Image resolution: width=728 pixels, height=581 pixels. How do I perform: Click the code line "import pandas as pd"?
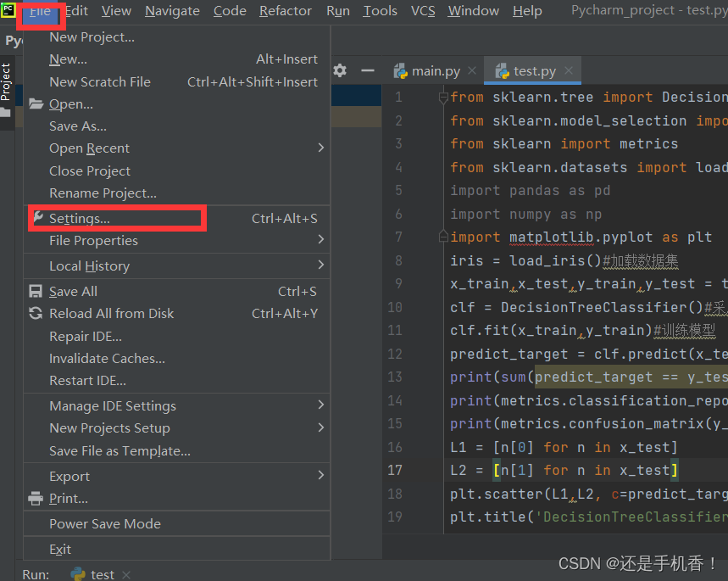pos(531,191)
